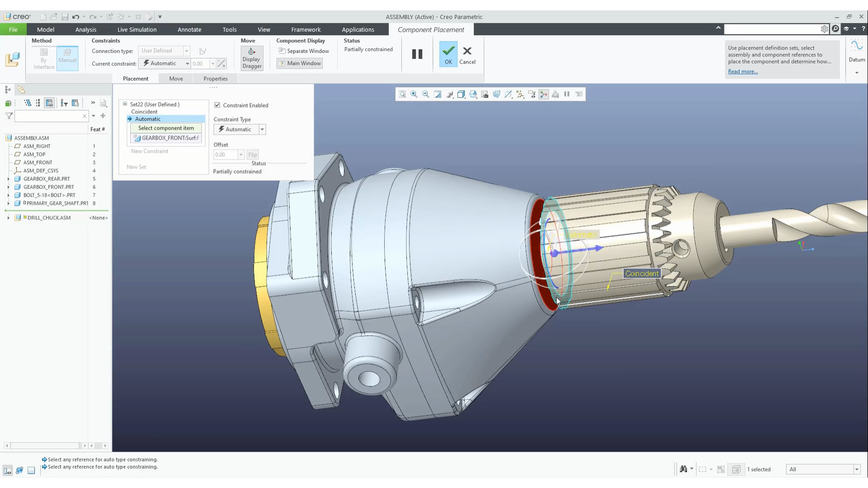Open the Current constraint Automatic dropdown

(164, 64)
